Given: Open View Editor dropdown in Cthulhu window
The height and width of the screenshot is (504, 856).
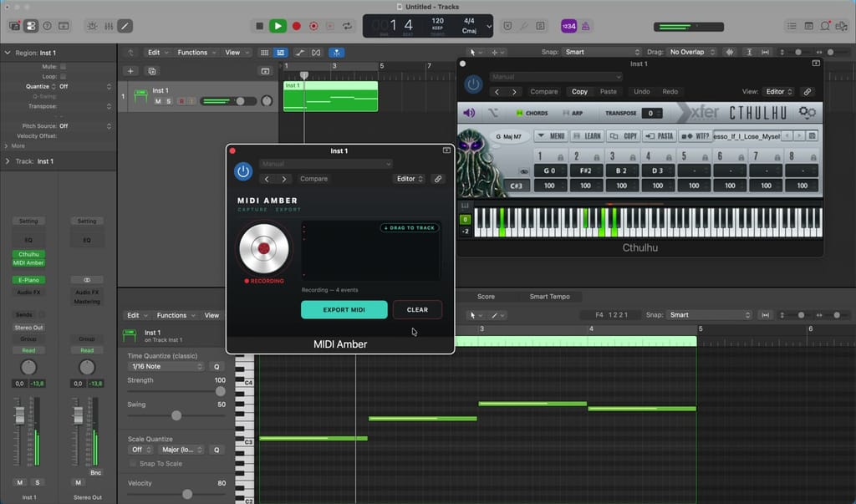Looking at the screenshot, I should pos(779,92).
